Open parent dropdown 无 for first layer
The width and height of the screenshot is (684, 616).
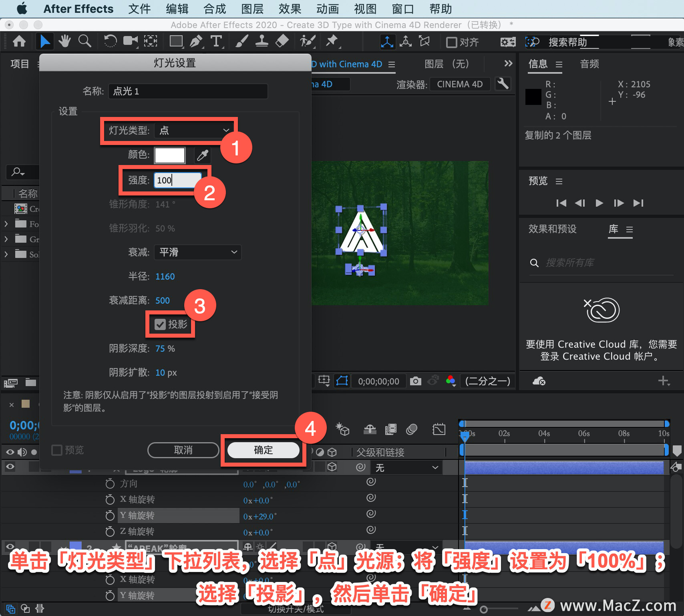(406, 467)
